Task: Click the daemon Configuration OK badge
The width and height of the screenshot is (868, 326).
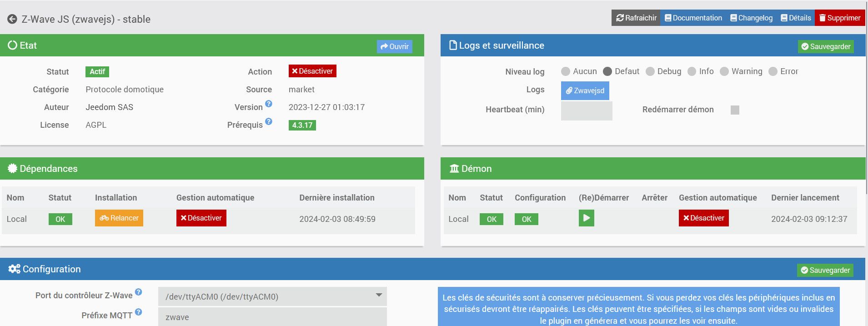Action: tap(527, 219)
